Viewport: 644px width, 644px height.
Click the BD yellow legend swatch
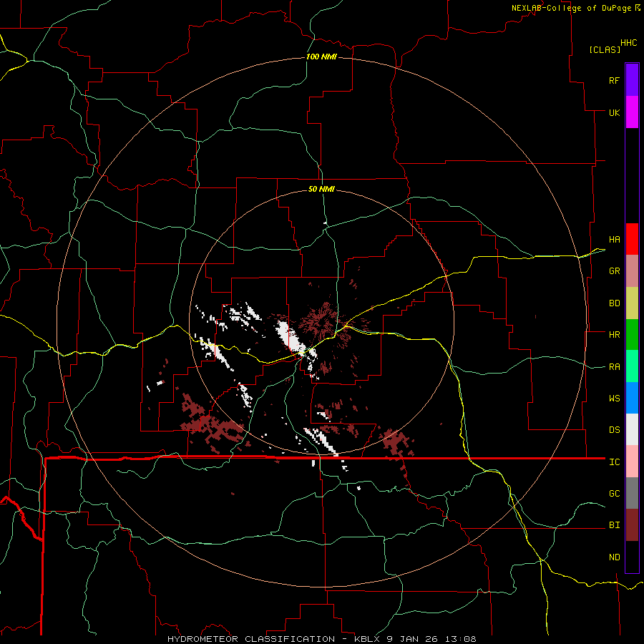click(632, 303)
